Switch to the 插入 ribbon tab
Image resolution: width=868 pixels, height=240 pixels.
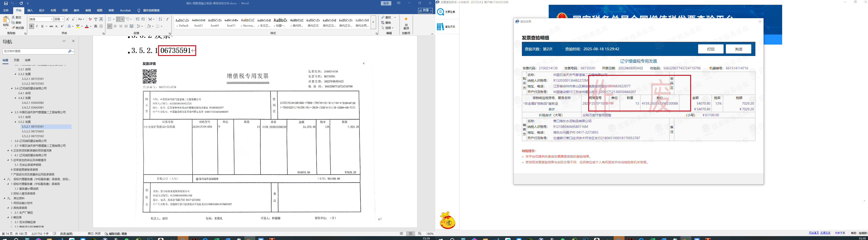pos(30,10)
